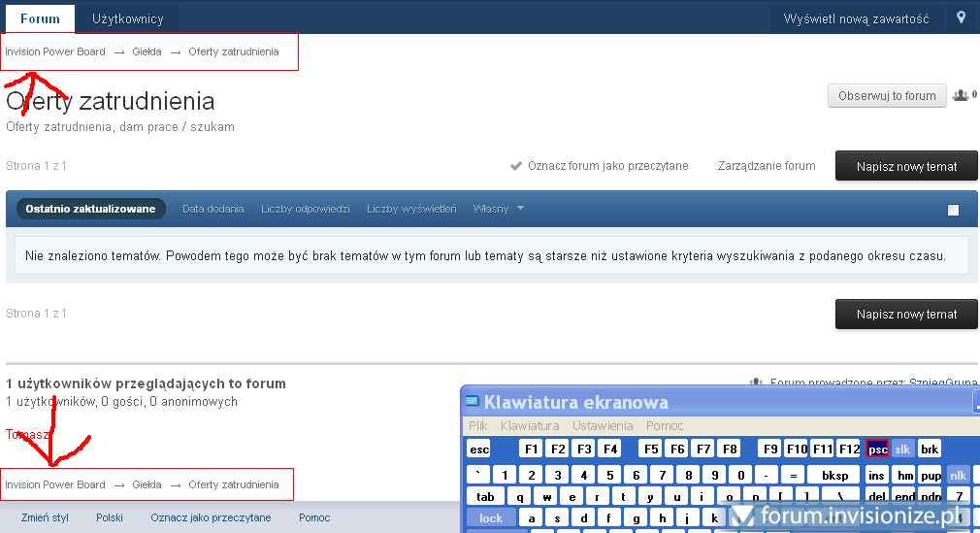
Task: Sort topics by Liczby wyświetleń
Action: (x=411, y=209)
